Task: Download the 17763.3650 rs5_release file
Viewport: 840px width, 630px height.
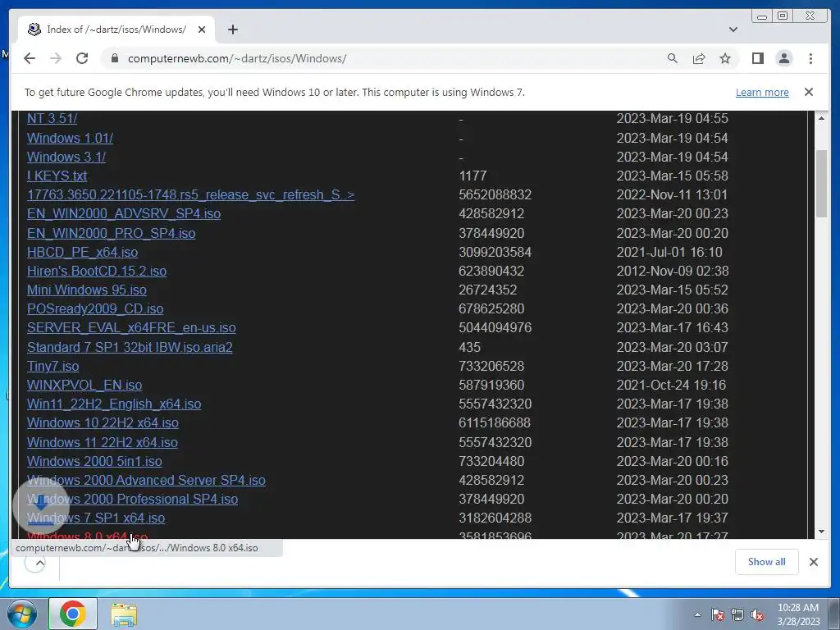Action: [190, 194]
